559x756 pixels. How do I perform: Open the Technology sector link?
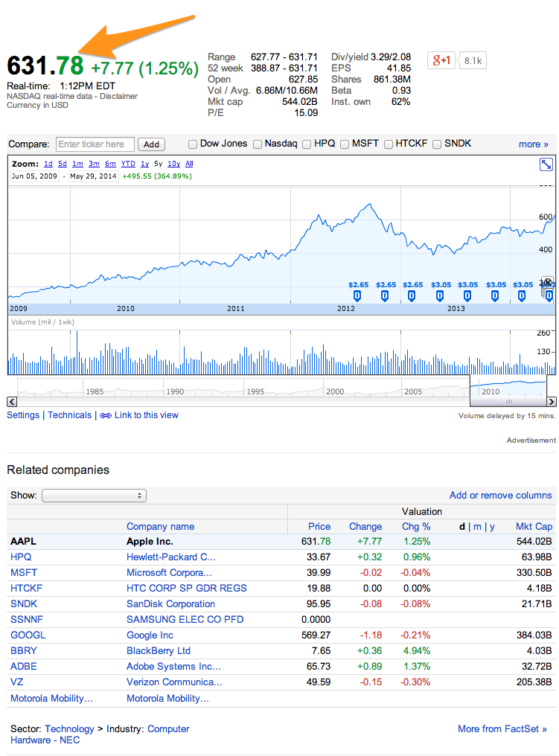(69, 728)
